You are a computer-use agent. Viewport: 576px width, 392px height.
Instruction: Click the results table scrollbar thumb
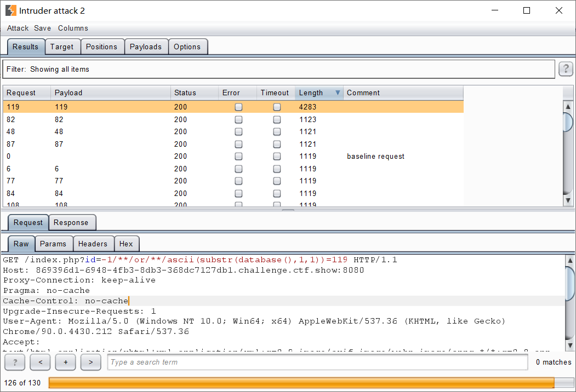pos(568,123)
